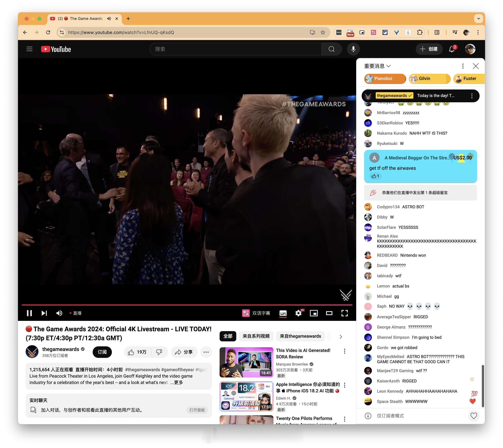This screenshot has height=448, width=503.
Task: Click the search magnifier button
Action: (x=331, y=49)
